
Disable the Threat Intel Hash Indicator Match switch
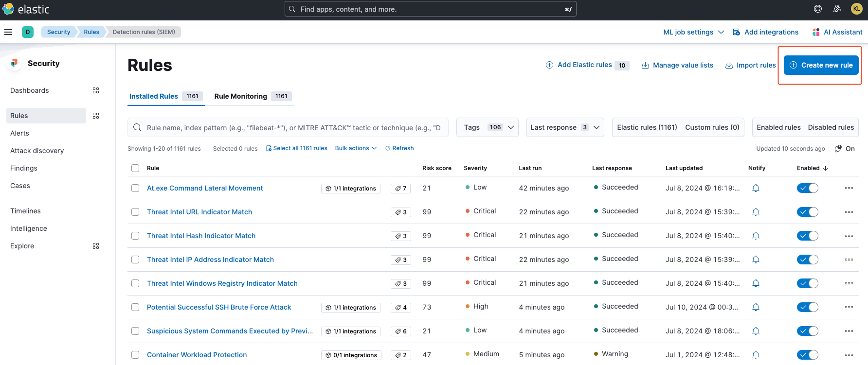coord(808,236)
